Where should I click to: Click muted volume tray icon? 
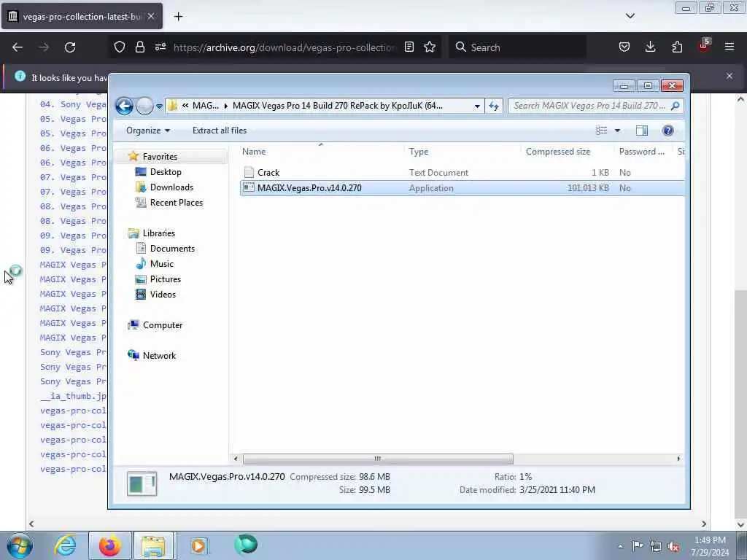pyautogui.click(x=673, y=546)
